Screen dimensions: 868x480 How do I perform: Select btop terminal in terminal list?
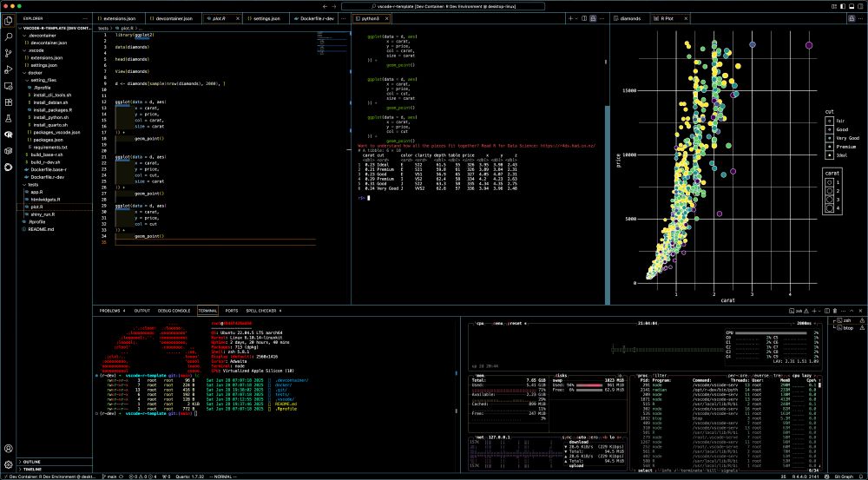847,328
